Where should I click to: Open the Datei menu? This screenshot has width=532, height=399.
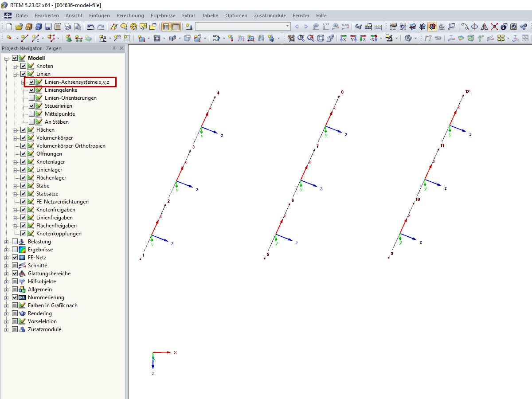point(22,16)
